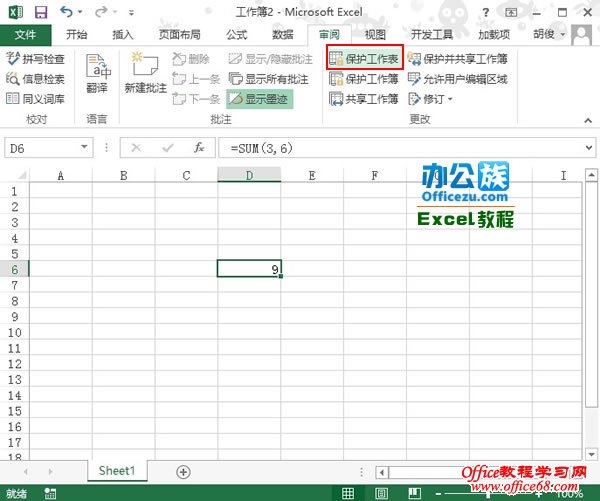Select row 10 header
The height and width of the screenshot is (501, 600).
pyautogui.click(x=15, y=332)
